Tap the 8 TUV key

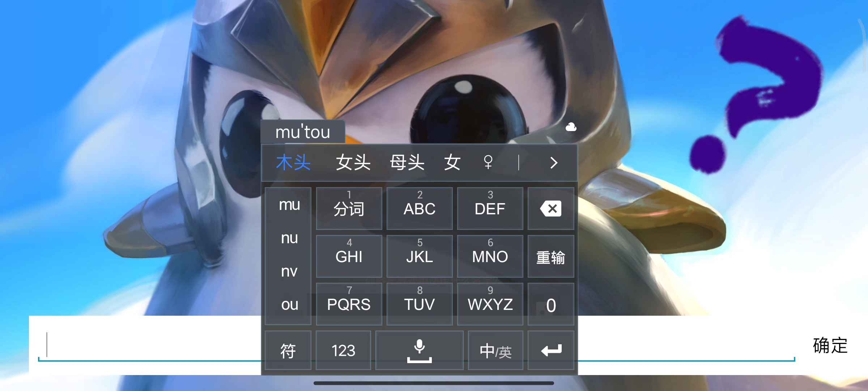pos(420,304)
